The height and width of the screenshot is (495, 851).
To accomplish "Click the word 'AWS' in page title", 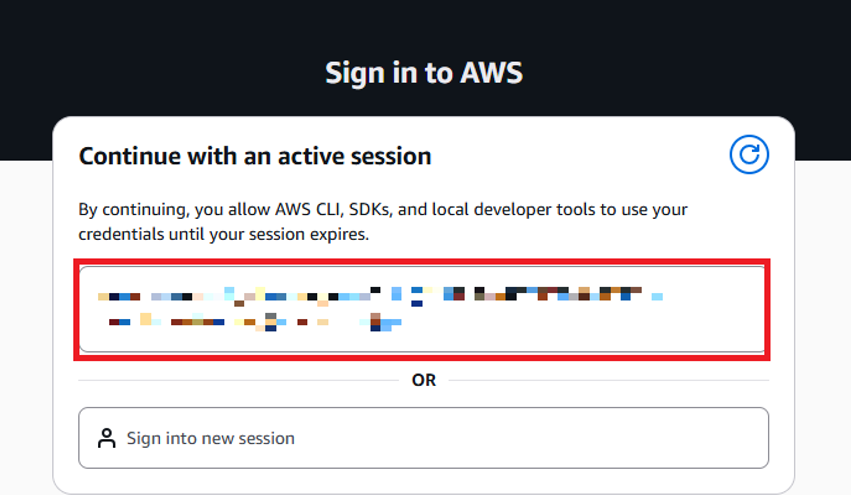I will tap(491, 73).
